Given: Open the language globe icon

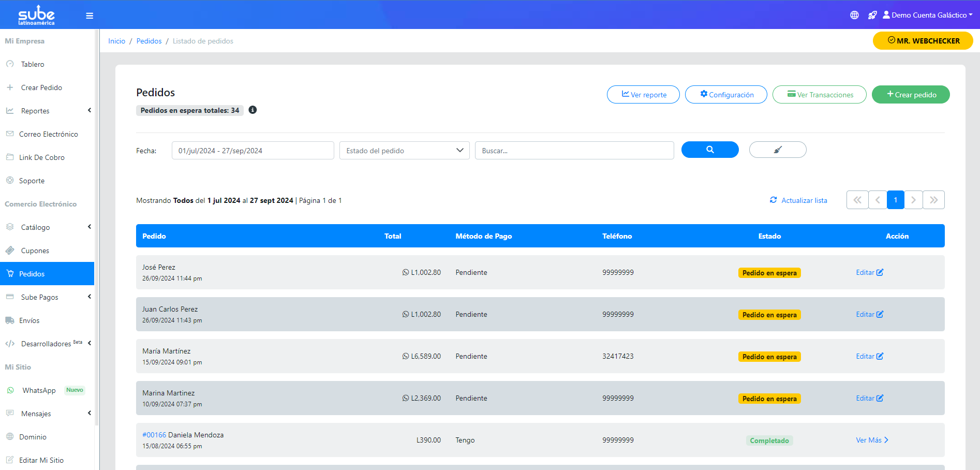Looking at the screenshot, I should click(x=854, y=15).
